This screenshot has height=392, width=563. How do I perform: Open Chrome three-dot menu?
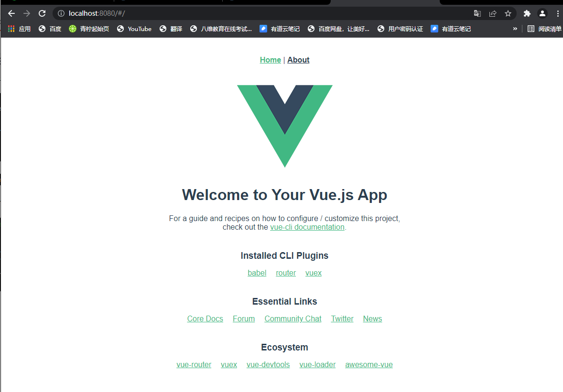click(x=558, y=14)
